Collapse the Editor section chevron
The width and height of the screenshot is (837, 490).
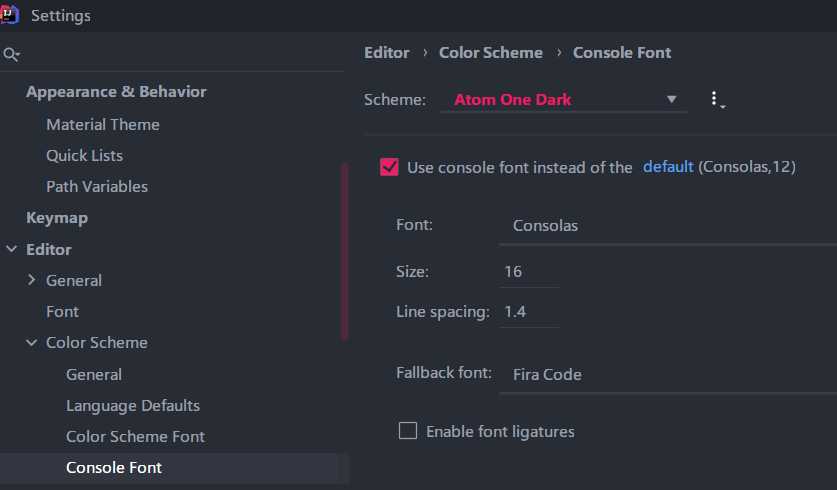pyautogui.click(x=11, y=249)
